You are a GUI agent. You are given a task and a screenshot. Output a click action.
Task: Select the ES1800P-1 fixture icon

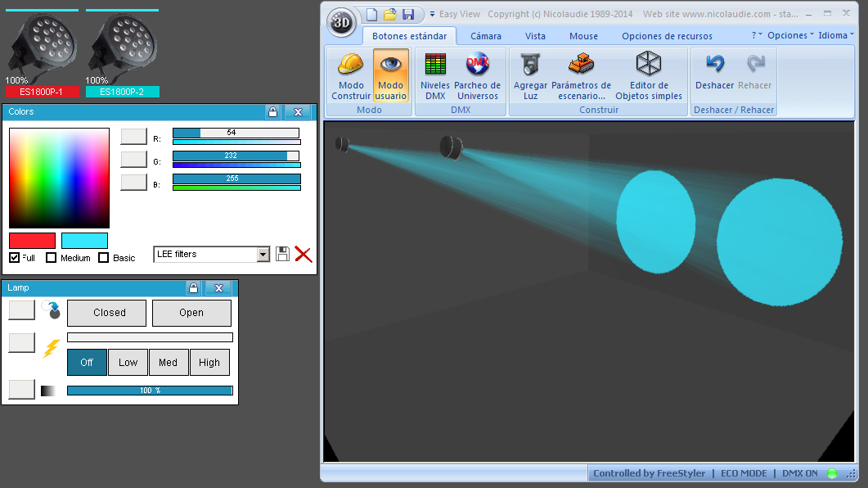[x=42, y=49]
